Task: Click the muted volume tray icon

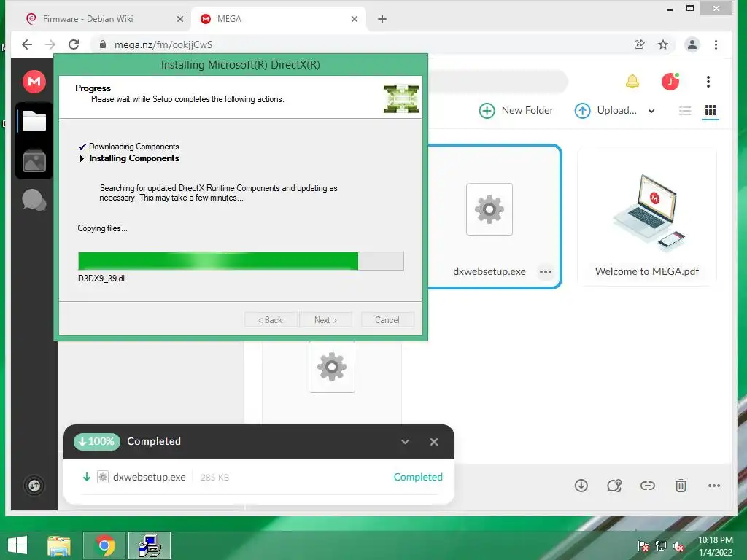Action: point(678,546)
